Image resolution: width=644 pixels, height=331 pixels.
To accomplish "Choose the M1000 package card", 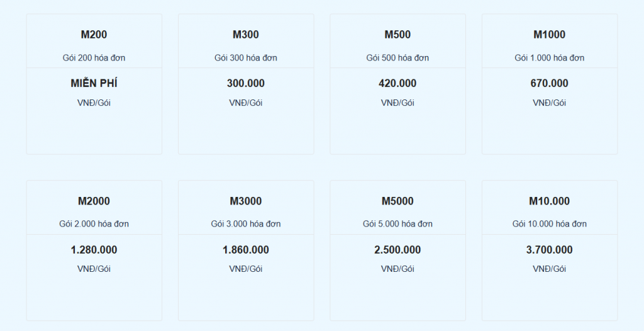I will (x=550, y=84).
